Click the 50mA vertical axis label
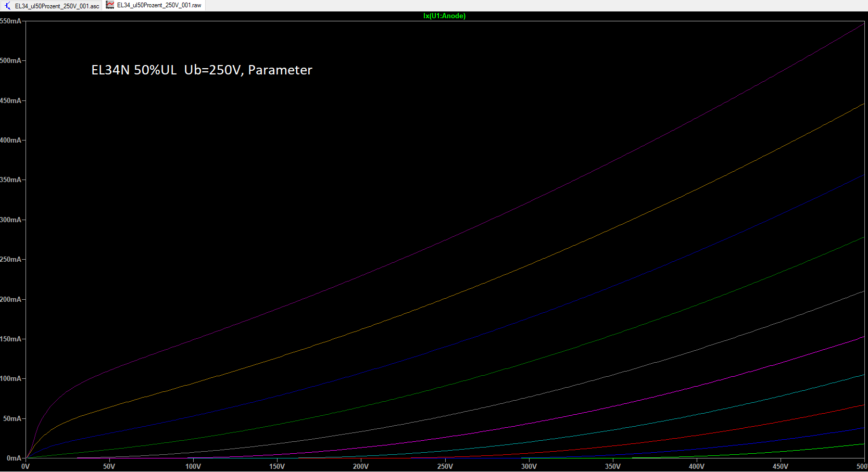 pos(12,418)
